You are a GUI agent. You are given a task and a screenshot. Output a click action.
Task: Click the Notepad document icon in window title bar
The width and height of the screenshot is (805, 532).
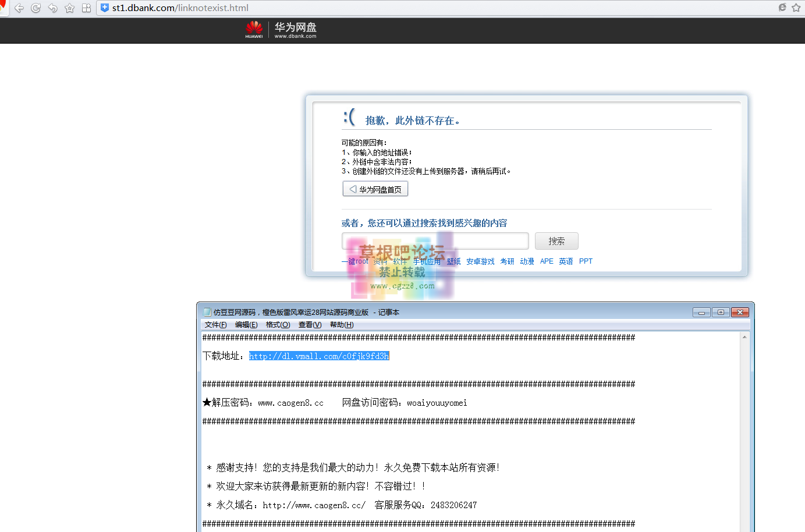207,312
